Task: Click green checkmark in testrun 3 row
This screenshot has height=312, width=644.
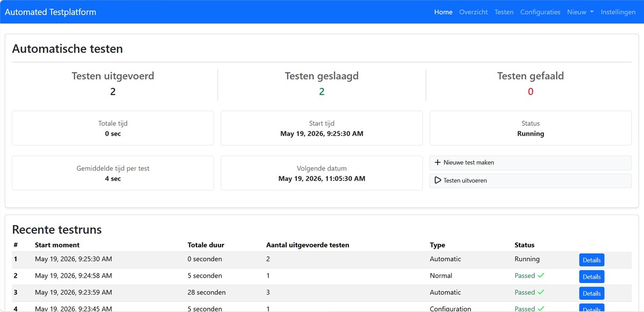Action: 541,292
